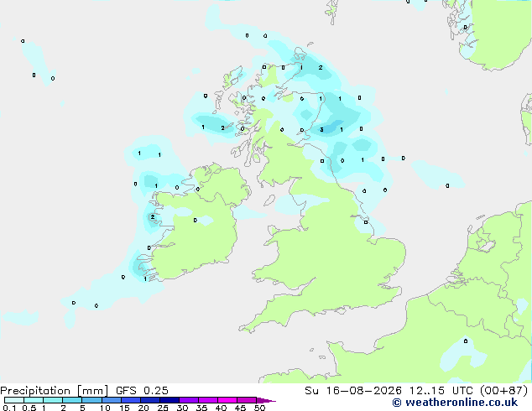
Task: Click the above-50 mm legend arrow tip
Action: tap(266, 400)
